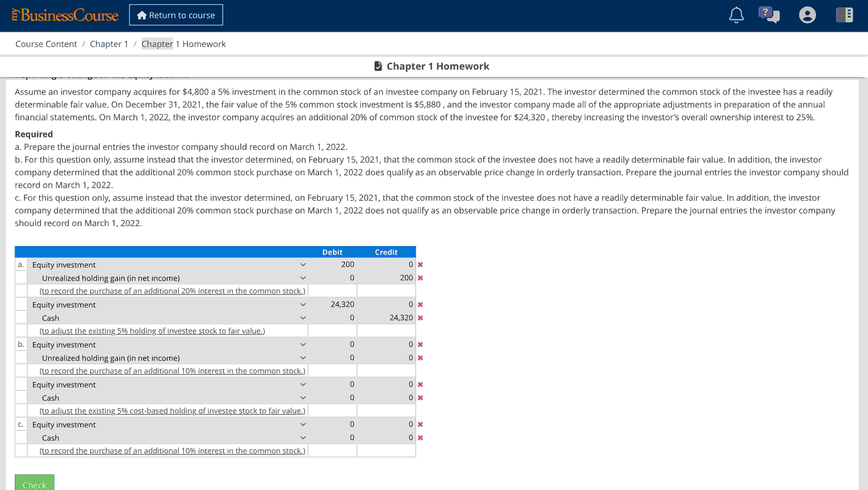The image size is (868, 490).
Task: Click the Return to course button
Action: click(176, 15)
